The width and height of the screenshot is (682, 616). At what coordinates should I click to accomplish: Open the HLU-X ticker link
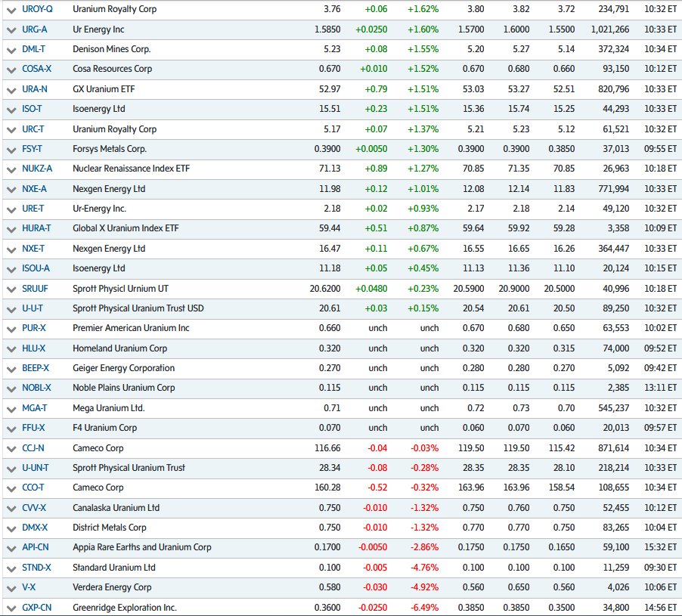coord(34,348)
